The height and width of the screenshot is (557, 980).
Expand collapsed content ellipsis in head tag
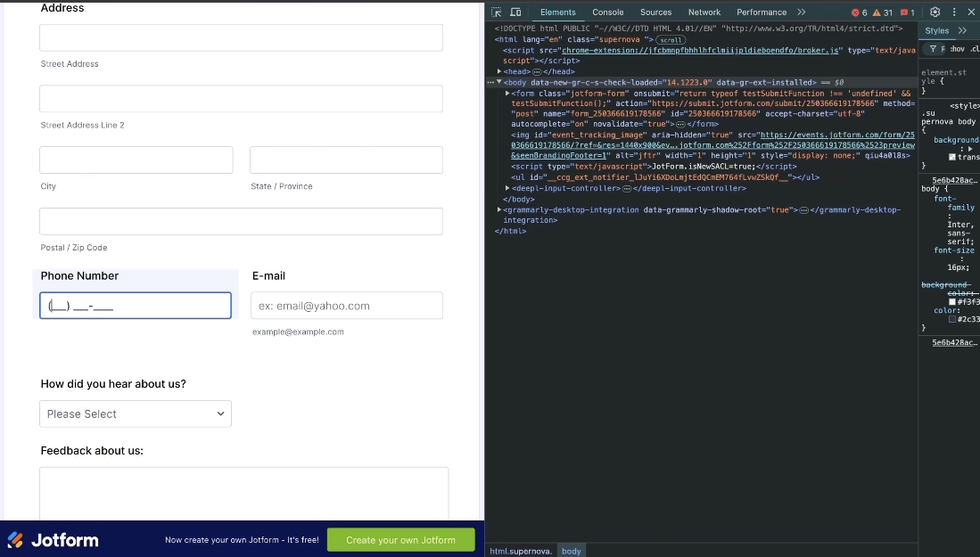point(536,72)
